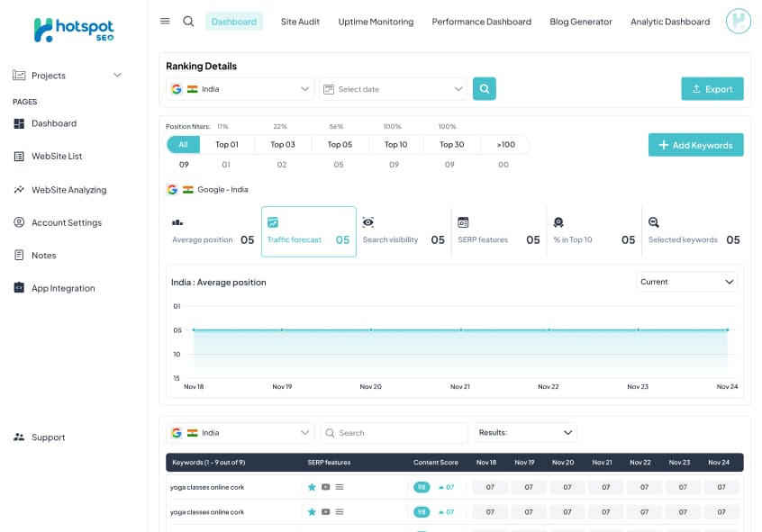Viewport: 762px width, 532px height.
Task: Click the WebSite Analyzing chart icon
Action: (19, 189)
